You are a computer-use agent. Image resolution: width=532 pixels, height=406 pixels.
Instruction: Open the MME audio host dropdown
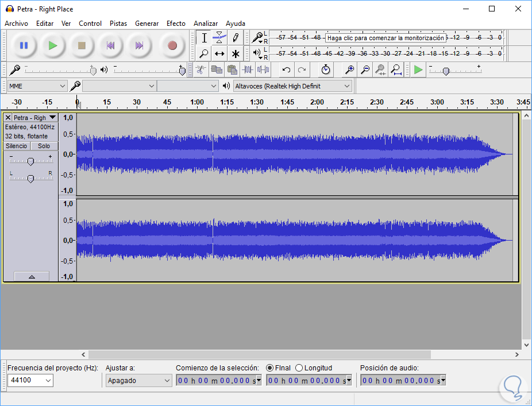pos(37,86)
